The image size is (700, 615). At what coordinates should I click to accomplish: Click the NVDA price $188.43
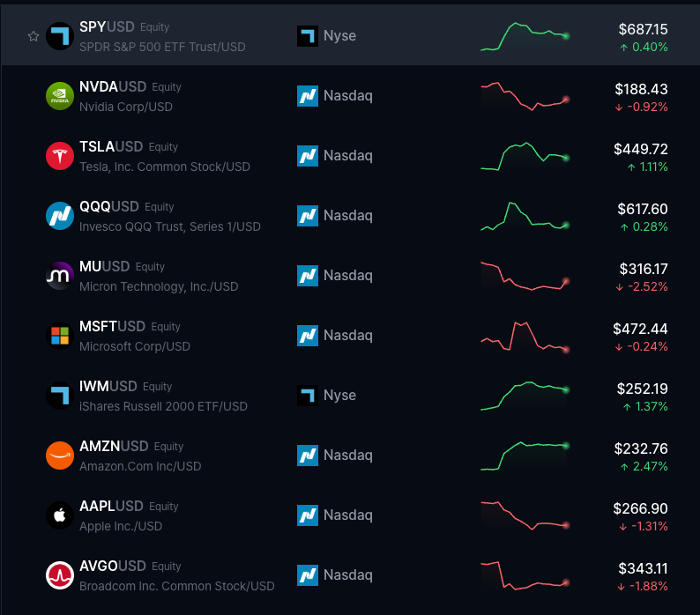[641, 89]
